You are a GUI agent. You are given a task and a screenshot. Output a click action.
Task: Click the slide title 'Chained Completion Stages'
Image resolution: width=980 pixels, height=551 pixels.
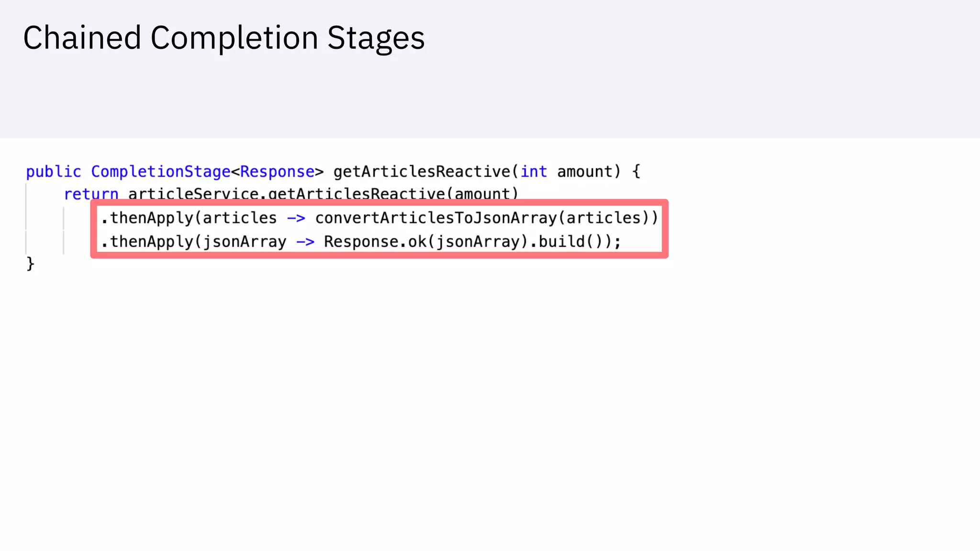click(x=224, y=38)
